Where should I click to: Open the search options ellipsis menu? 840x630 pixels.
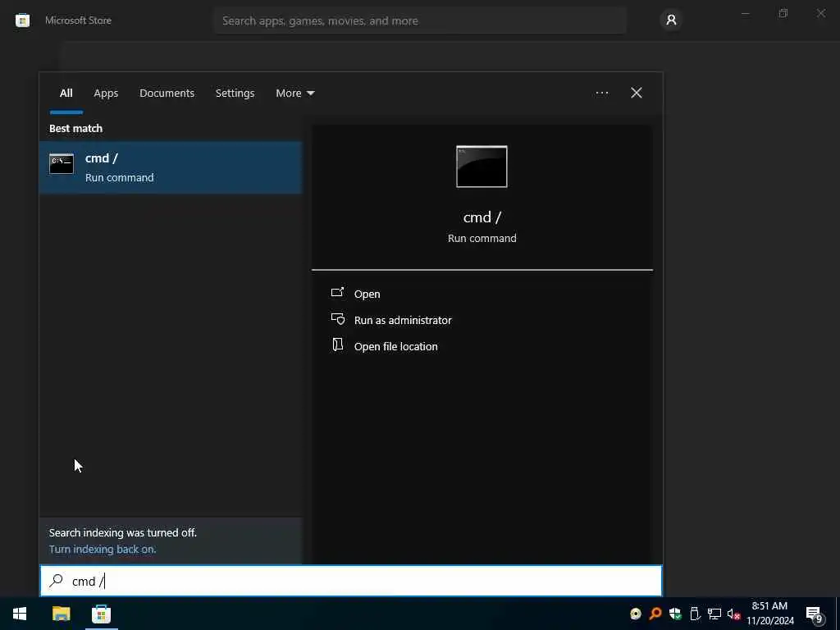[601, 93]
